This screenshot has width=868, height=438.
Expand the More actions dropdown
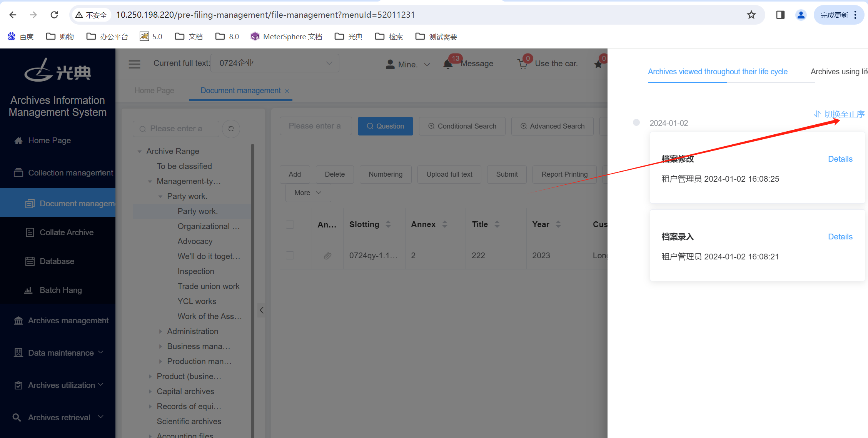(308, 193)
